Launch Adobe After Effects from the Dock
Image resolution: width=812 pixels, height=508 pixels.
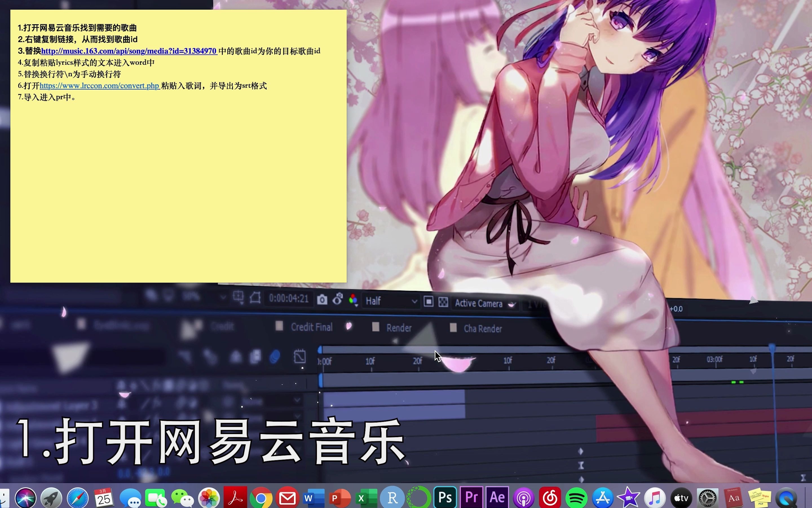click(497, 498)
